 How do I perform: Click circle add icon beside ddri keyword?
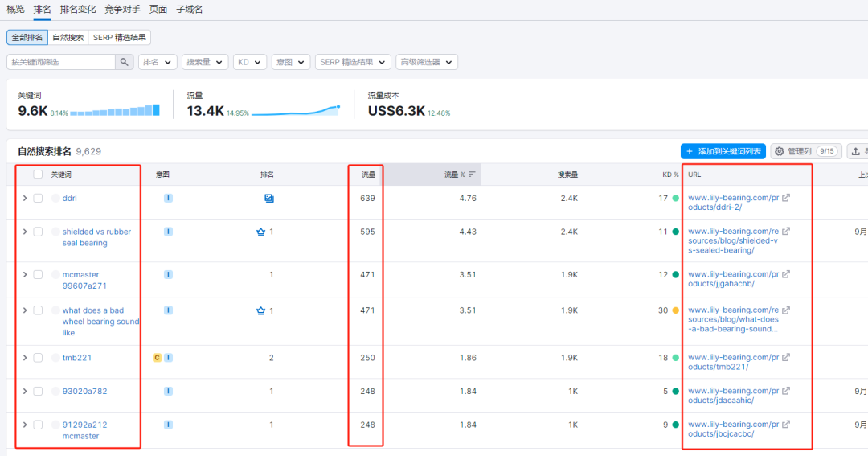55,199
